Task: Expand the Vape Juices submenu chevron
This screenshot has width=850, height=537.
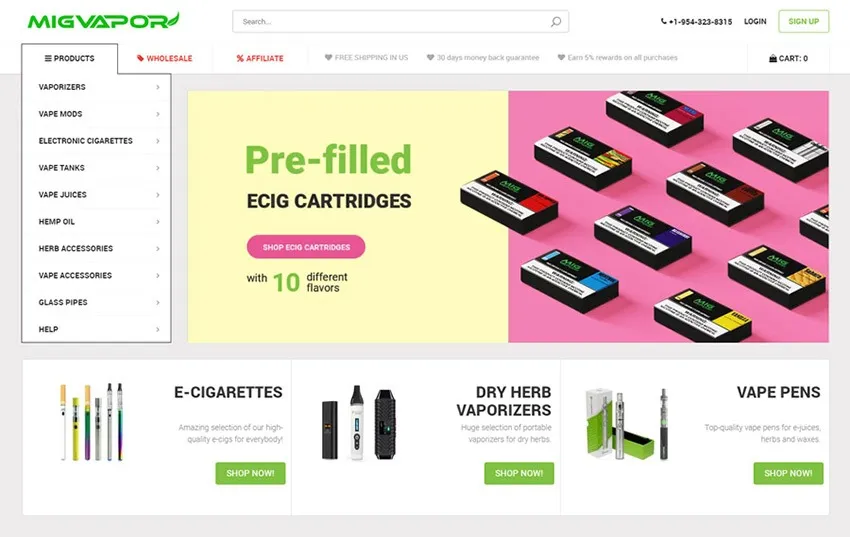Action: (x=158, y=195)
